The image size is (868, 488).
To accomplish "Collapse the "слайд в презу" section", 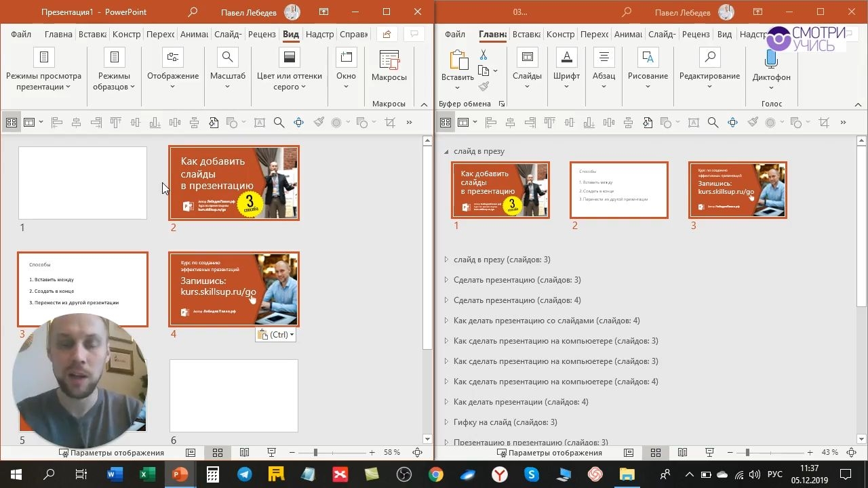I will pyautogui.click(x=446, y=151).
